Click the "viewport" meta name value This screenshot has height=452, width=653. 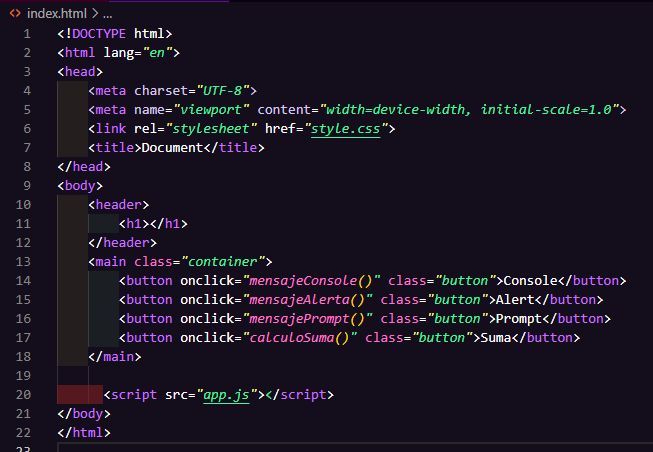click(x=211, y=110)
